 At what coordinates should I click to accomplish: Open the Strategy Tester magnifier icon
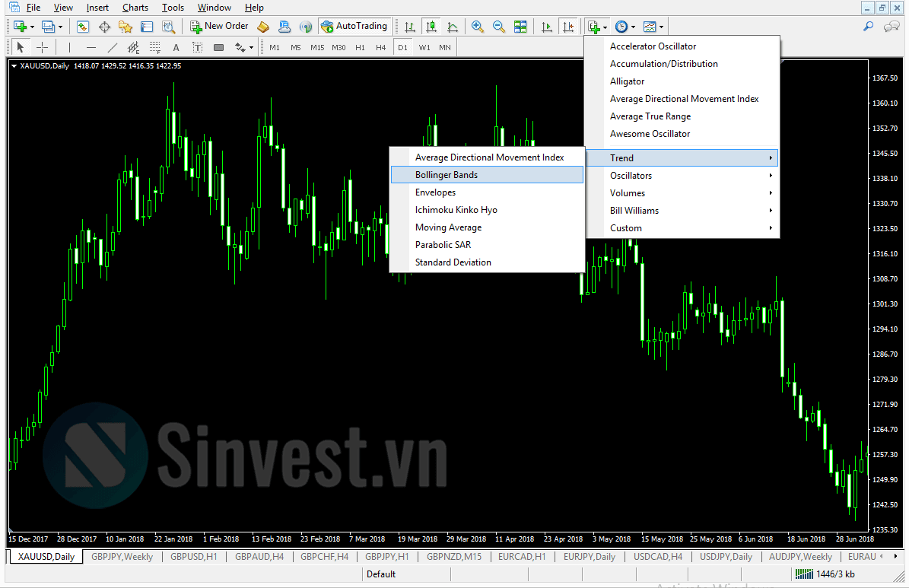pyautogui.click(x=168, y=27)
